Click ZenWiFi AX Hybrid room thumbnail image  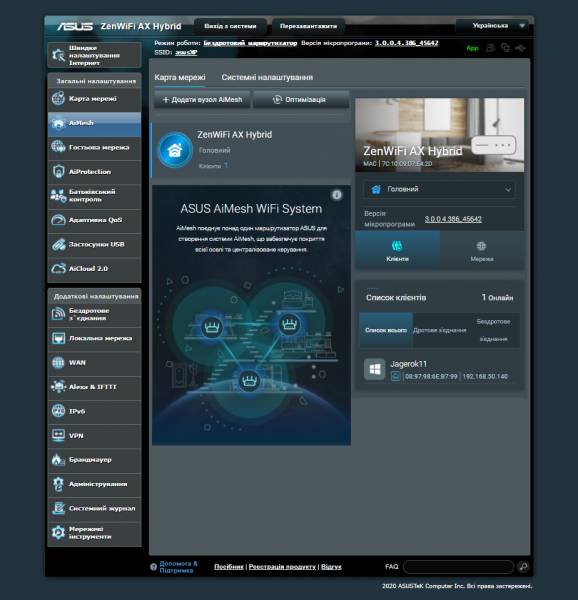(x=440, y=135)
